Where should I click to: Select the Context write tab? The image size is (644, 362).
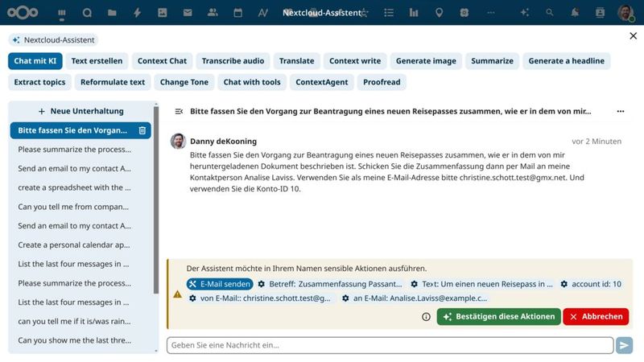click(355, 61)
